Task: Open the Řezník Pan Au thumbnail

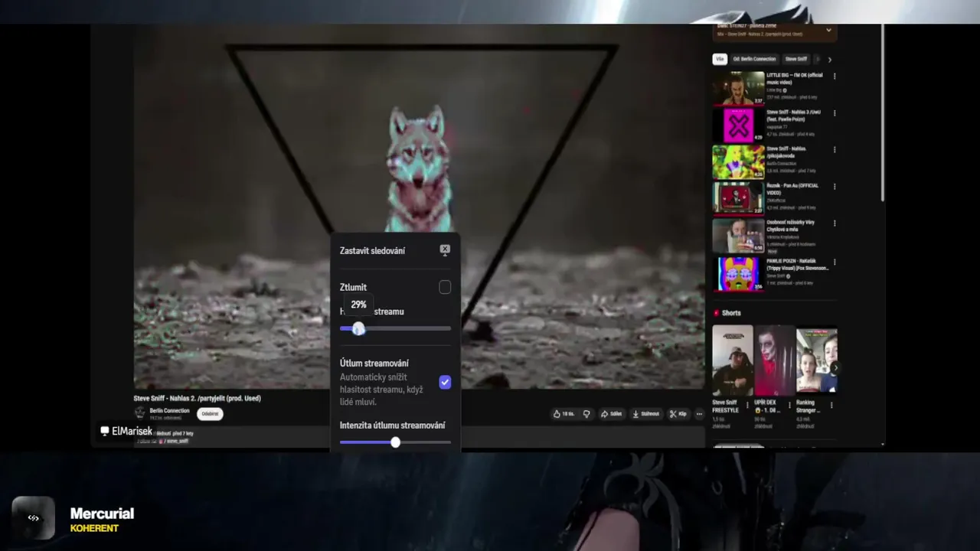Action: [x=738, y=198]
